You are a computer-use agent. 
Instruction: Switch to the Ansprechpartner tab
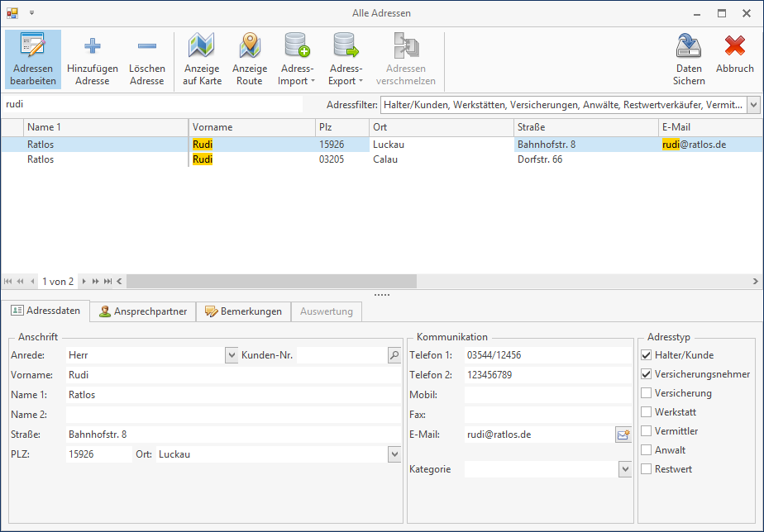click(143, 311)
